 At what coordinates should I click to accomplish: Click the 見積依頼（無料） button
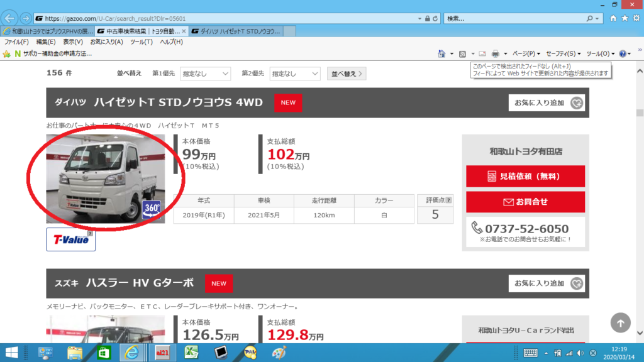click(x=525, y=177)
